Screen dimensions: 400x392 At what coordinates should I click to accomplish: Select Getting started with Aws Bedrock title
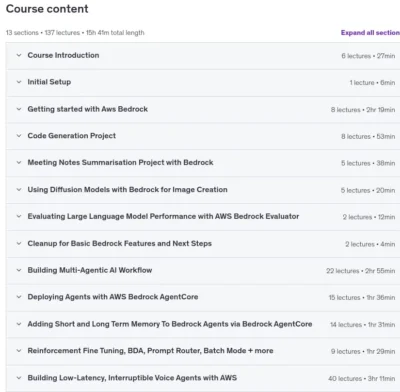click(88, 109)
